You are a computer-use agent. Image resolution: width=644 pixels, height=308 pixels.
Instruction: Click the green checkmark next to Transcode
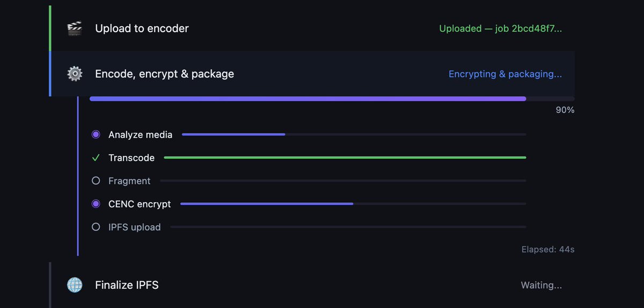pos(96,158)
